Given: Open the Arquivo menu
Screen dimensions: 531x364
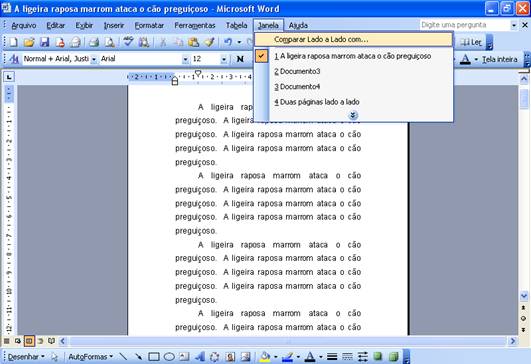Looking at the screenshot, I should coord(24,25).
